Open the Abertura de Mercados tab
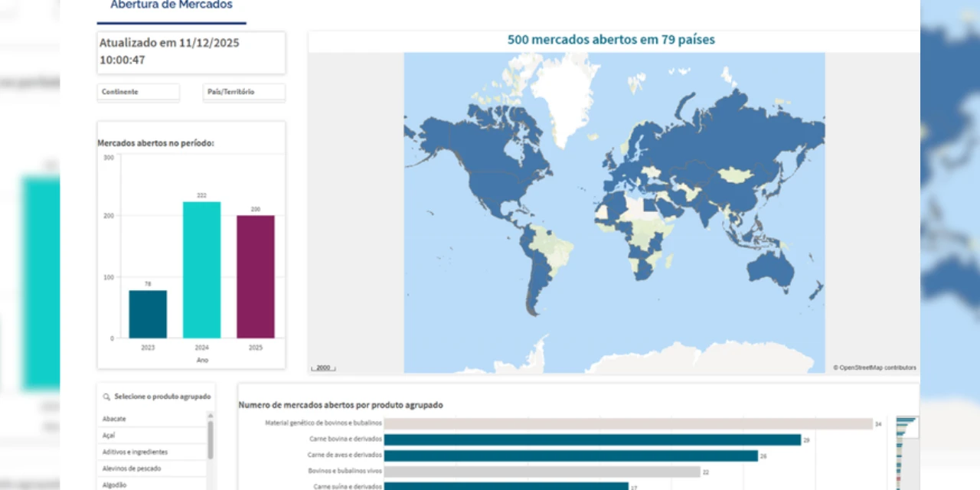Image resolution: width=980 pixels, height=490 pixels. coord(171,6)
